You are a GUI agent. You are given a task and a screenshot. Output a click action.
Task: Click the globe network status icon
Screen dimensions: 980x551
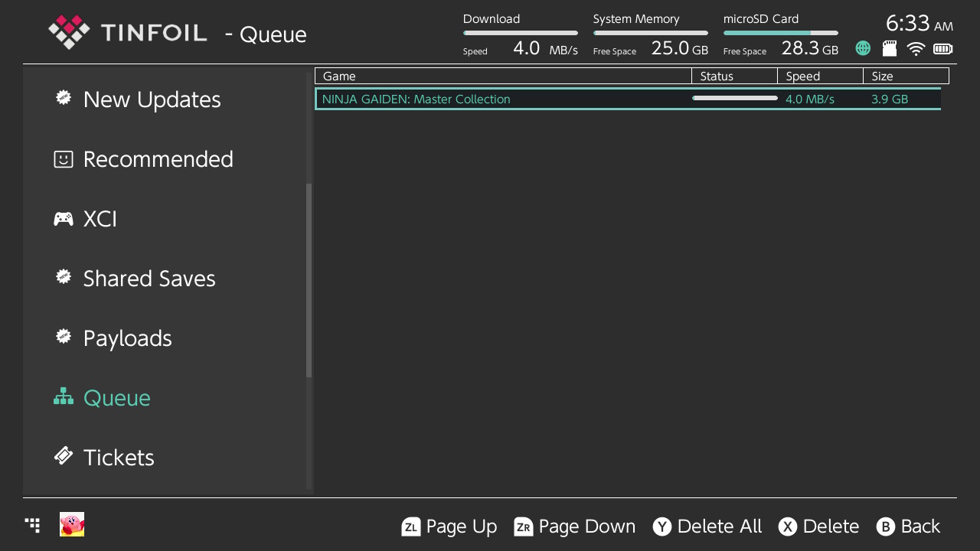click(x=863, y=48)
